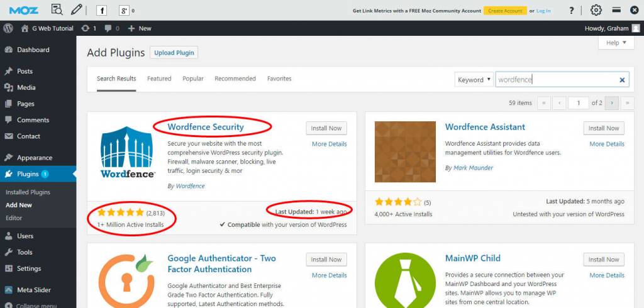
Task: Click the Google Plus icon in MozBar
Action: click(x=124, y=11)
